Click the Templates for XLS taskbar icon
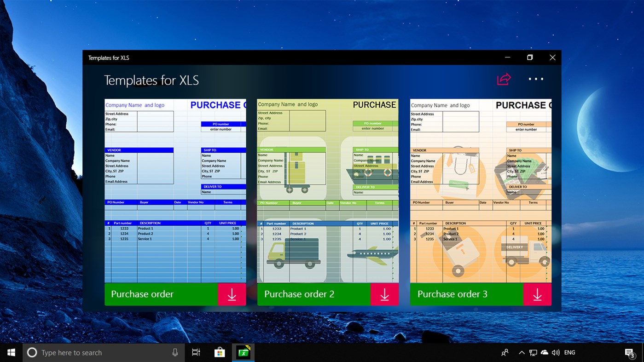 point(243,352)
